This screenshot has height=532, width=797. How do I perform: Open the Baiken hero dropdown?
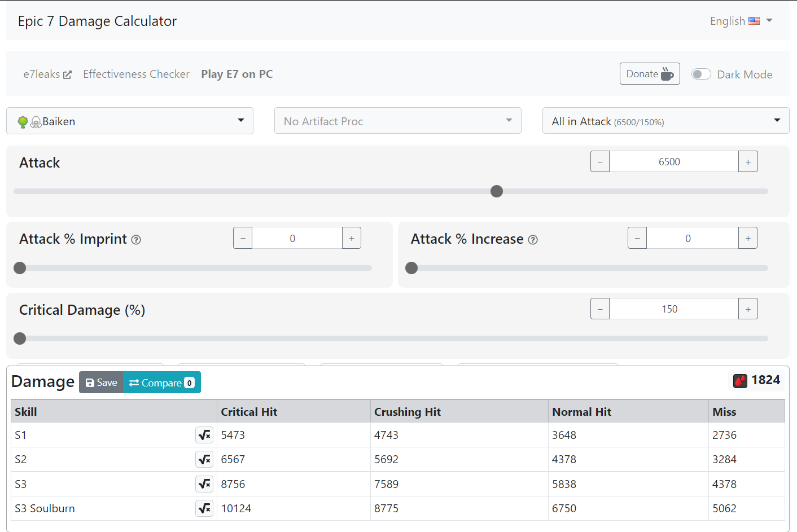tap(130, 121)
